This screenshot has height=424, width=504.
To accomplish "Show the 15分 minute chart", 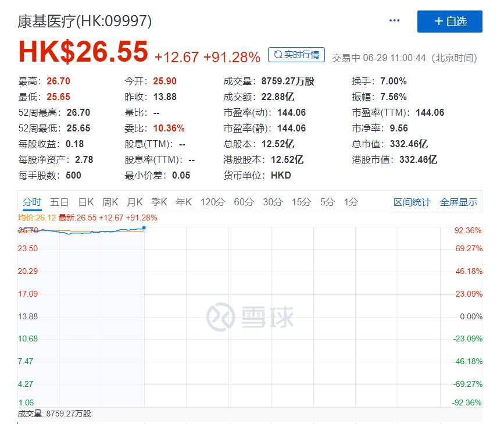I will (x=301, y=202).
